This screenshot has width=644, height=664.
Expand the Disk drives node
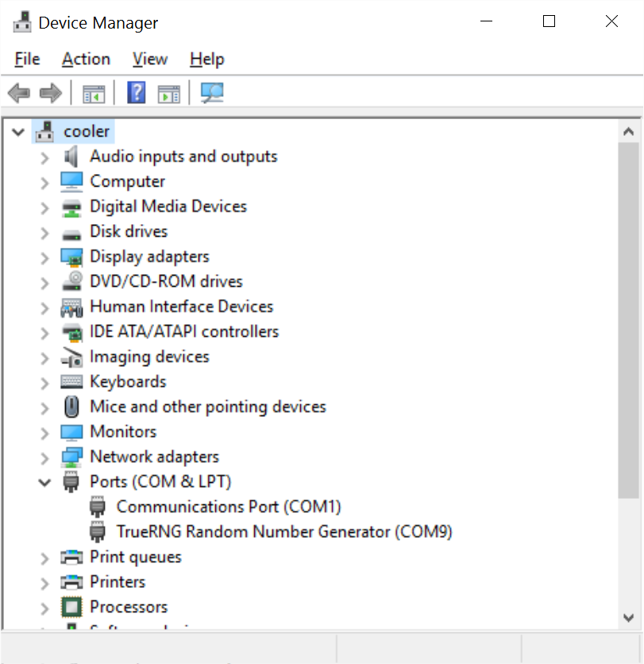[x=44, y=231]
